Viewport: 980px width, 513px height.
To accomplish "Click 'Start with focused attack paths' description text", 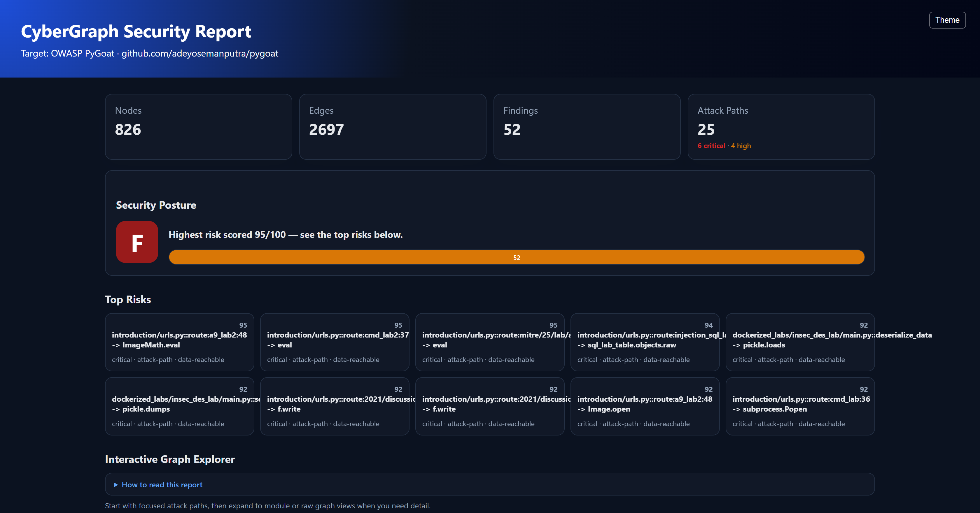I will point(267,506).
